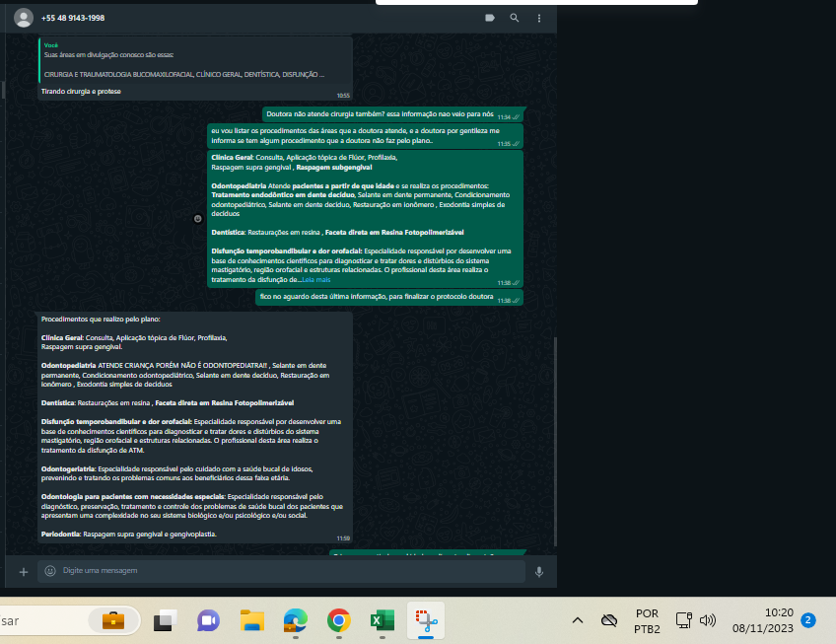
Task: Open the volume speaker tray icon
Action: pyautogui.click(x=708, y=620)
